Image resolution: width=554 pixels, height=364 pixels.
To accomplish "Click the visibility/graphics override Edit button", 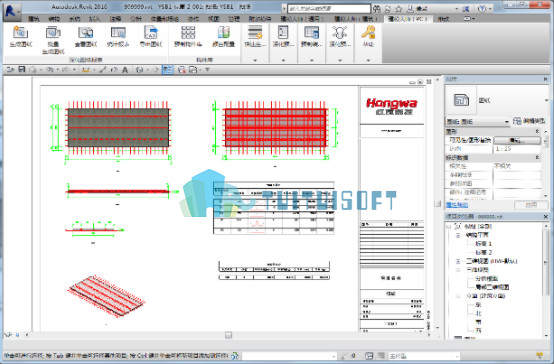I will (517, 140).
